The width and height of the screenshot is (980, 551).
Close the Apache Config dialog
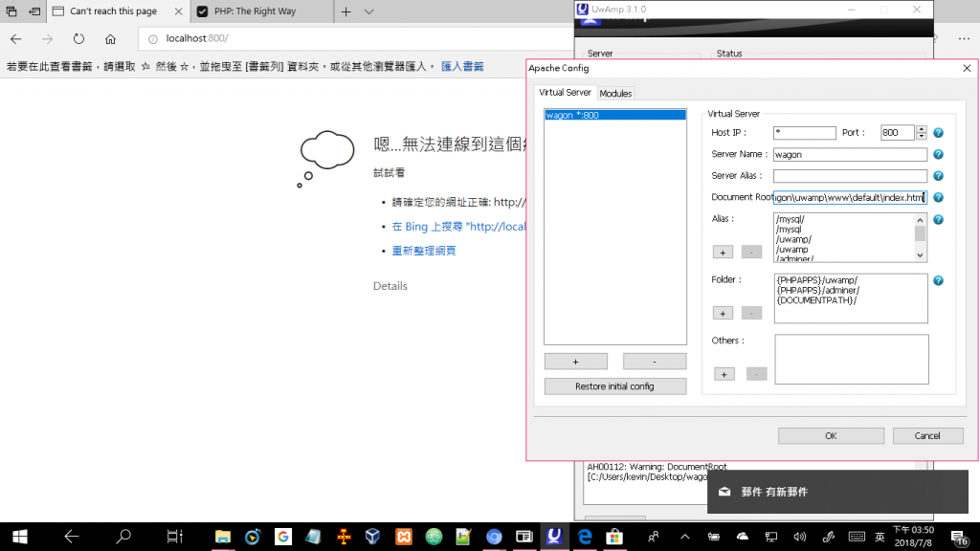point(967,68)
